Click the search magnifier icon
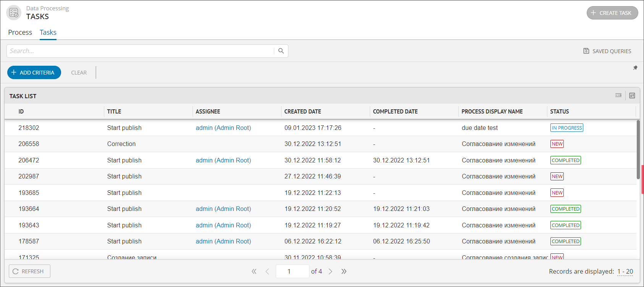This screenshot has height=287, width=644. 281,51
